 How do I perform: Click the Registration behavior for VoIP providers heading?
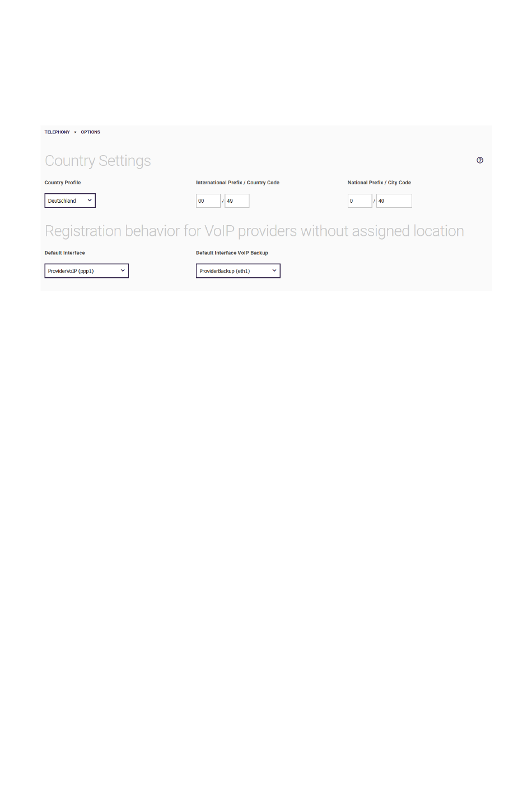[x=254, y=231]
